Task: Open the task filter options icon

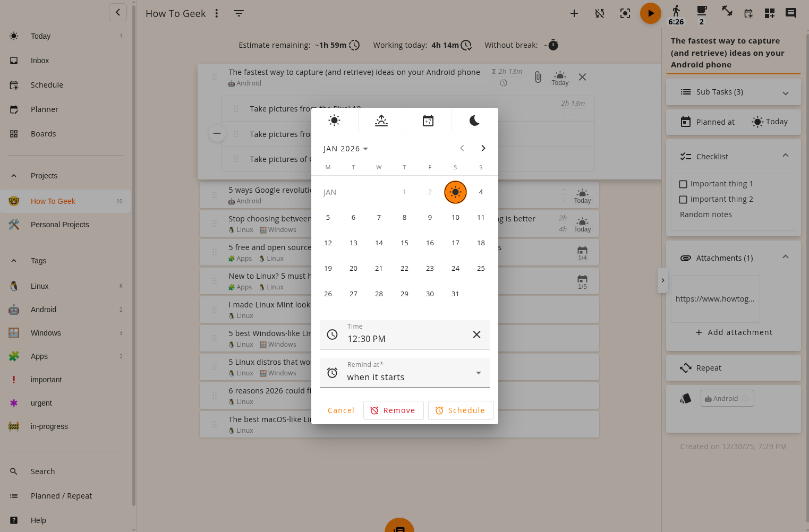Action: pos(239,13)
